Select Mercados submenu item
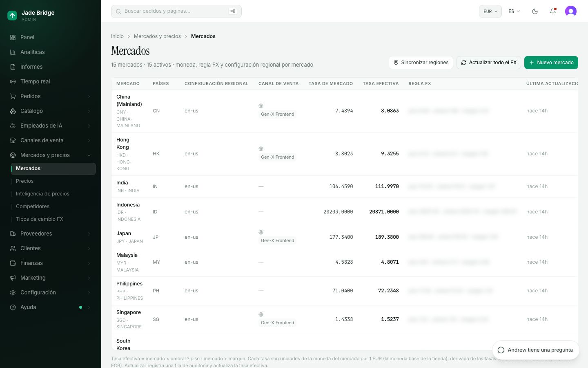The width and height of the screenshot is (588, 368). pos(53,168)
